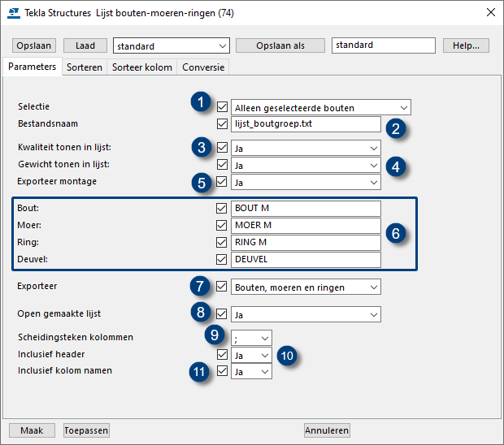
Task: Switch to the Sorteren tab
Action: point(85,67)
